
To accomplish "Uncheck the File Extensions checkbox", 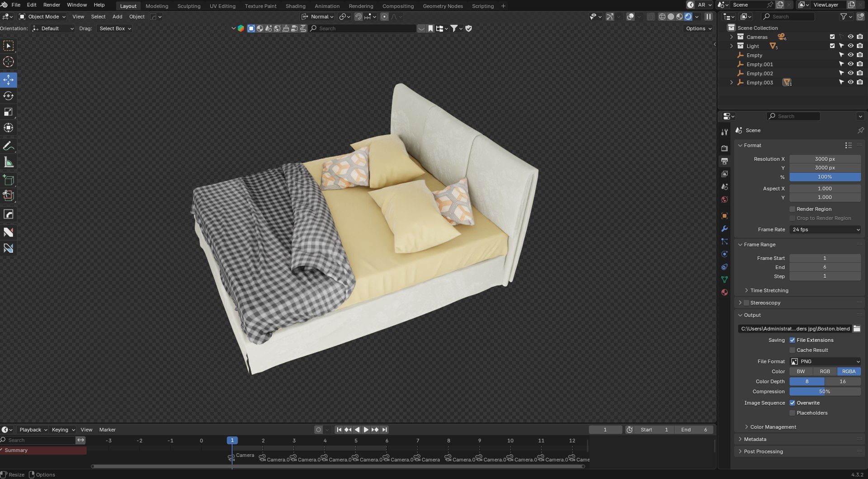I will 792,340.
